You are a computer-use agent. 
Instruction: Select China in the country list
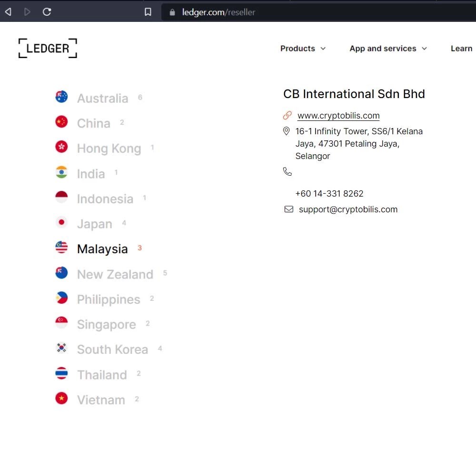(93, 124)
